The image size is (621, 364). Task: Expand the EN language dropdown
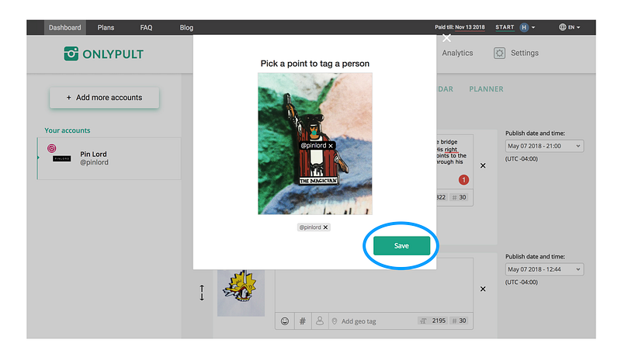[x=570, y=27]
